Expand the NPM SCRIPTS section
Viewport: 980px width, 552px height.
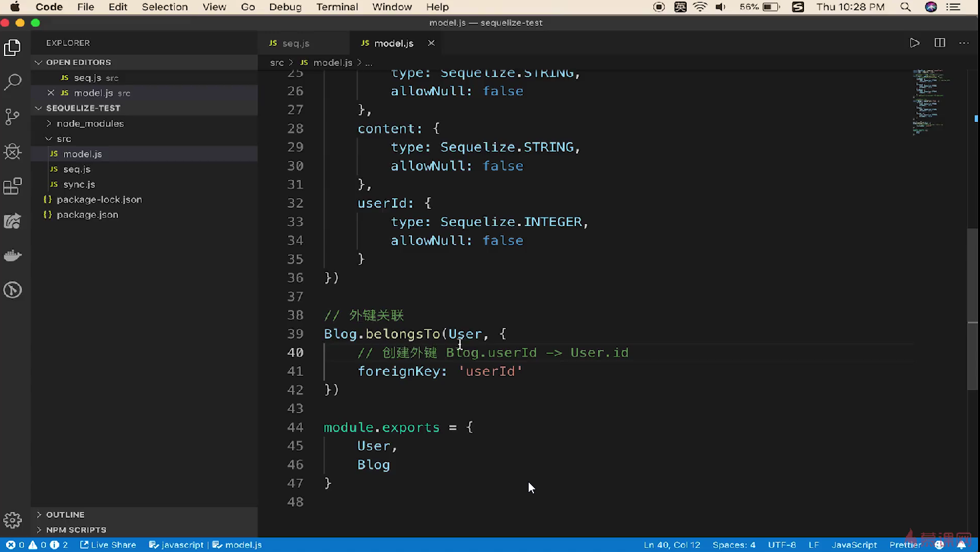(75, 530)
